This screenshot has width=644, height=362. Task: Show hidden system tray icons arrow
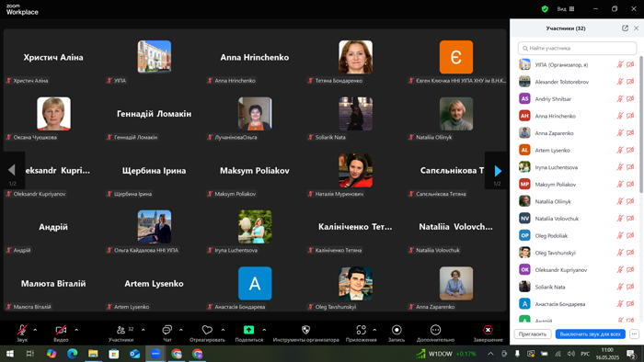[x=490, y=354]
